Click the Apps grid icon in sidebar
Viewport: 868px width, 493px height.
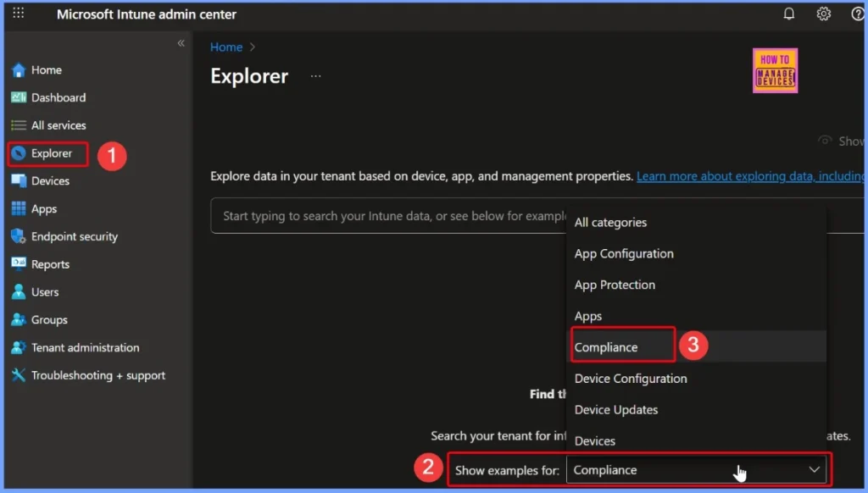(x=19, y=208)
